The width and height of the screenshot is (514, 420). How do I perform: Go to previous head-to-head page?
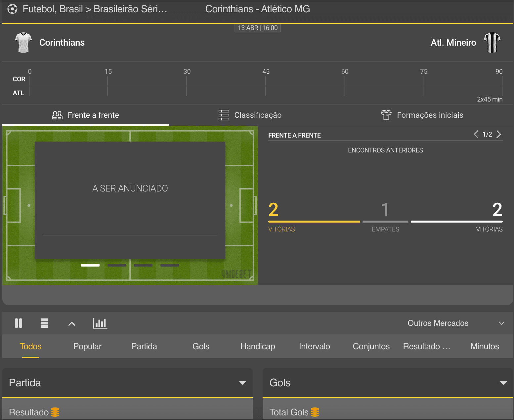[x=476, y=134]
